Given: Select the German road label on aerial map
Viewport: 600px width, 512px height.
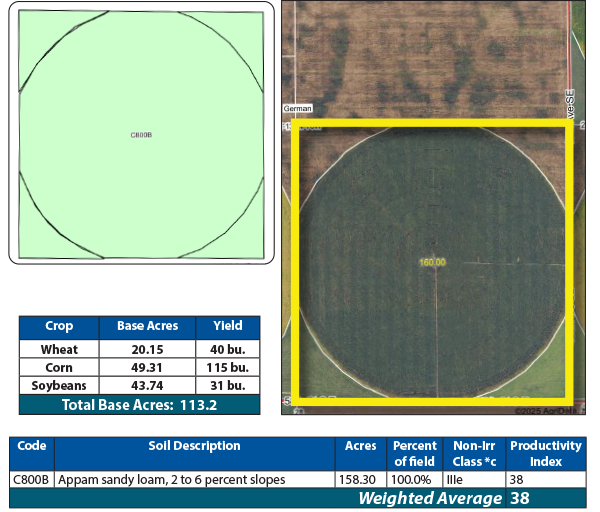Looking at the screenshot, I should point(298,108).
